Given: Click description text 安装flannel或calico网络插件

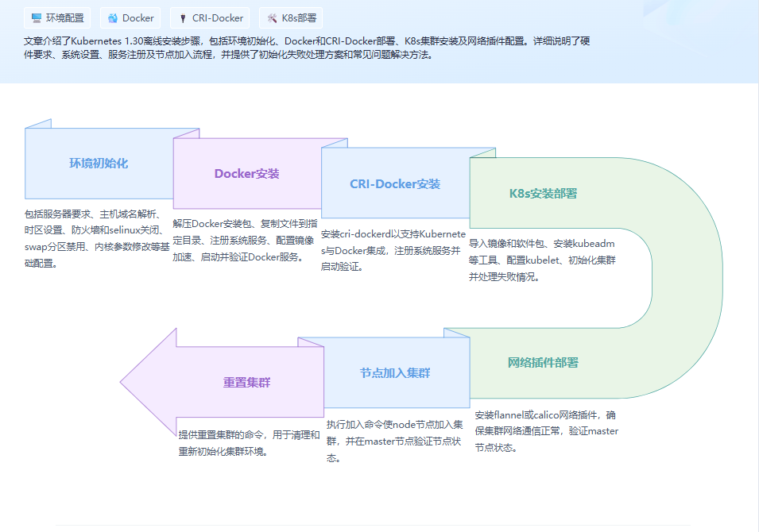Looking at the screenshot, I should click(x=546, y=431).
